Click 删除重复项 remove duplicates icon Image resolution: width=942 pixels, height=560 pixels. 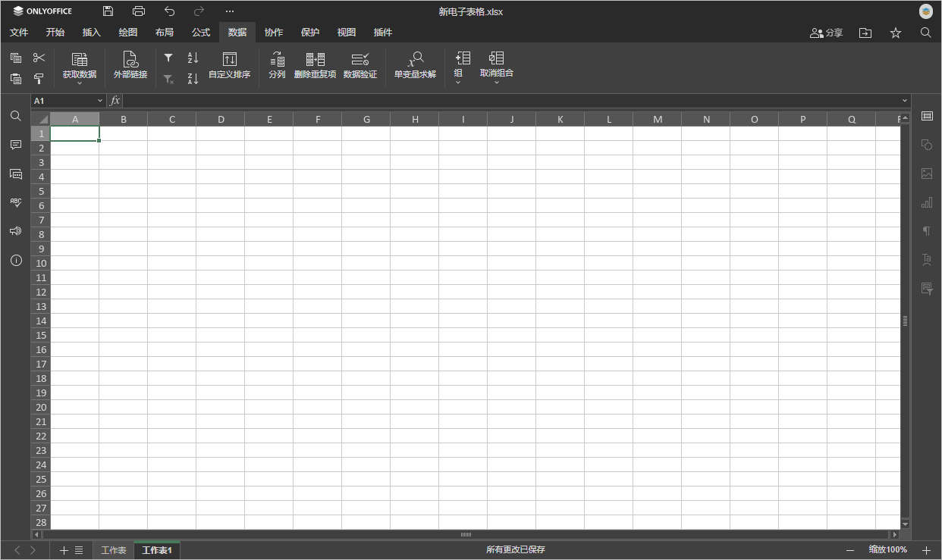pos(315,65)
